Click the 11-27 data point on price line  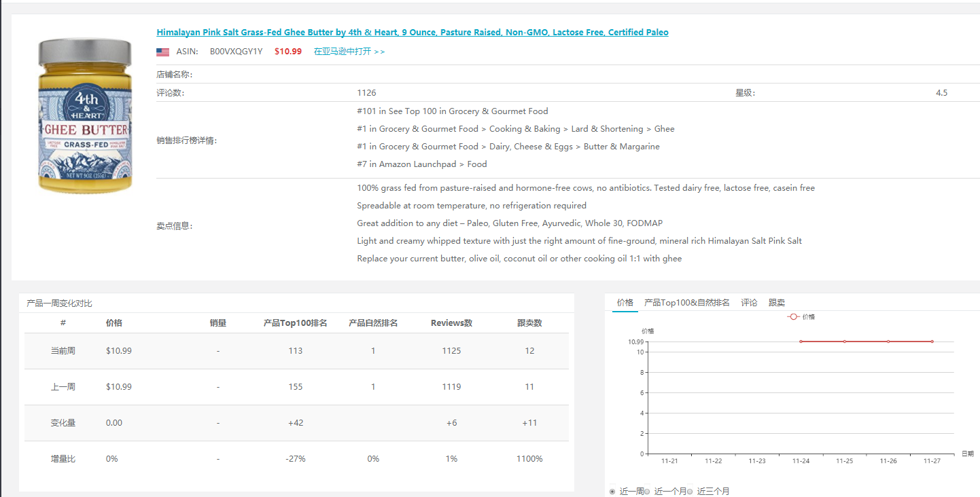click(932, 342)
